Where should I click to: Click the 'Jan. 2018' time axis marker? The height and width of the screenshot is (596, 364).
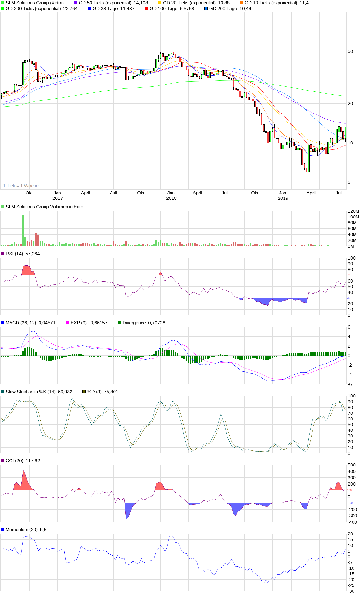pos(171,195)
